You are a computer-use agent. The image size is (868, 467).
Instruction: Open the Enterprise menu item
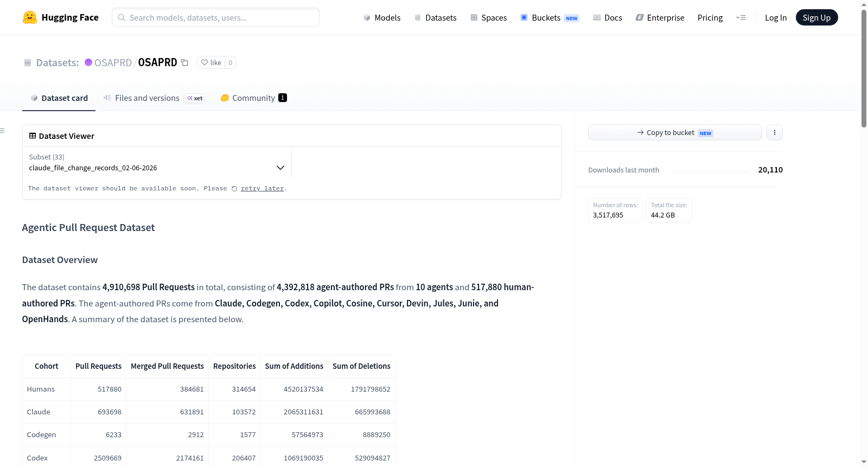click(660, 17)
